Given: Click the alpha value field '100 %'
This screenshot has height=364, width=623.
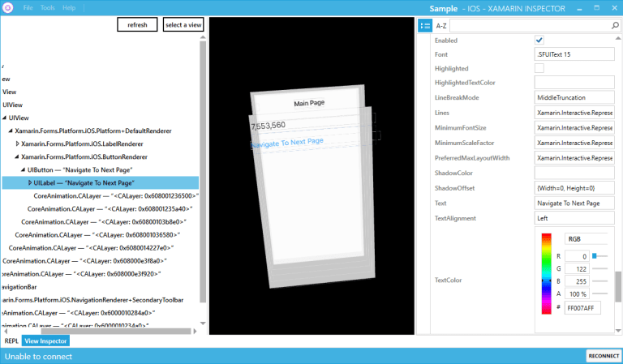Looking at the screenshot, I should (x=577, y=294).
